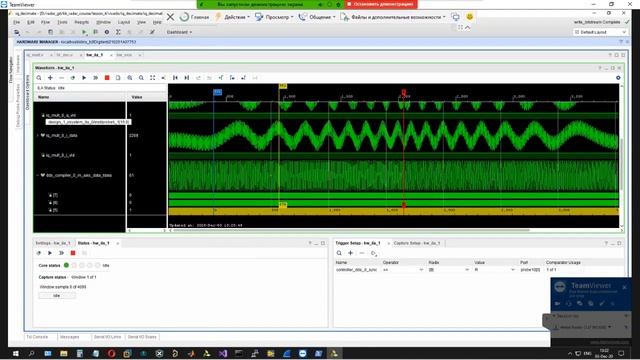Open the Help menu
Image resolution: width=640 pixels, height=360 pixels.
157,22
